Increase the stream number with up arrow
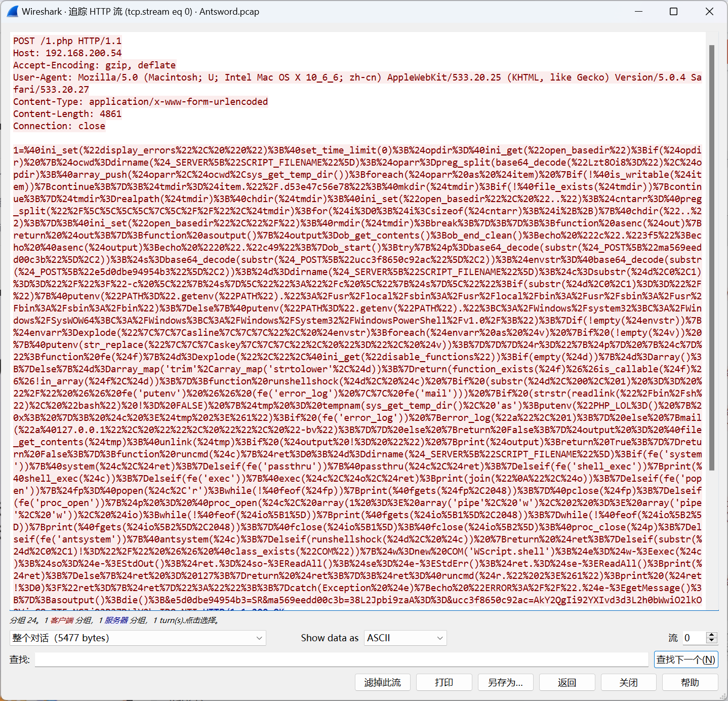 (712, 635)
